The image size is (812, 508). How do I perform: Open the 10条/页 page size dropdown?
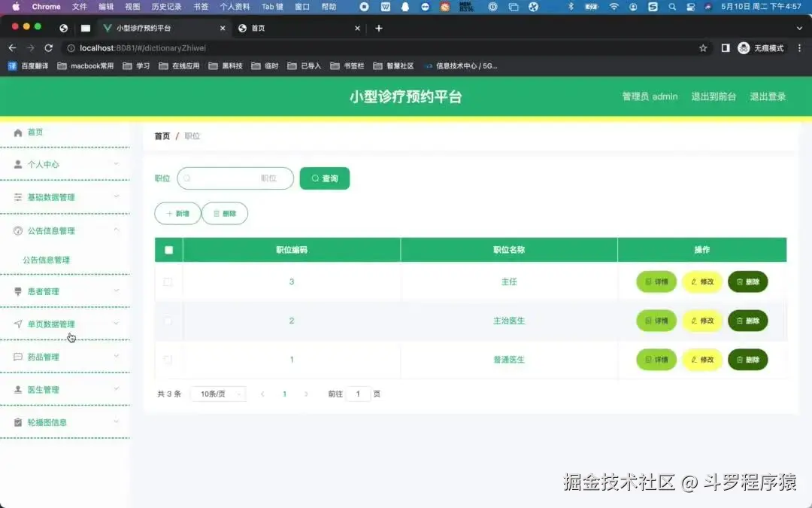(x=218, y=394)
